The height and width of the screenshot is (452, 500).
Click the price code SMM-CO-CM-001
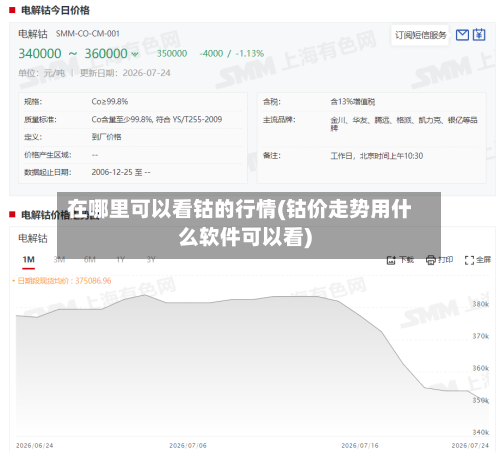[88, 34]
